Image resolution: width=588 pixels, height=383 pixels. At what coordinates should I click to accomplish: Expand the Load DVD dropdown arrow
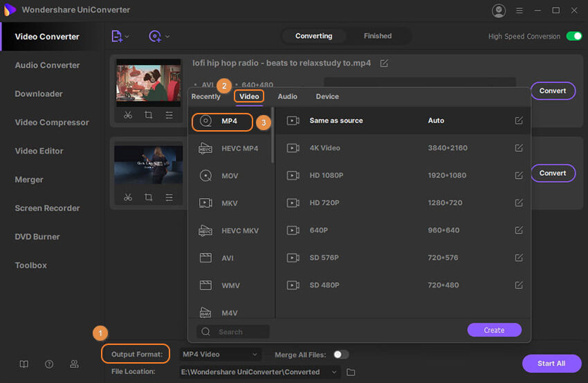click(167, 37)
